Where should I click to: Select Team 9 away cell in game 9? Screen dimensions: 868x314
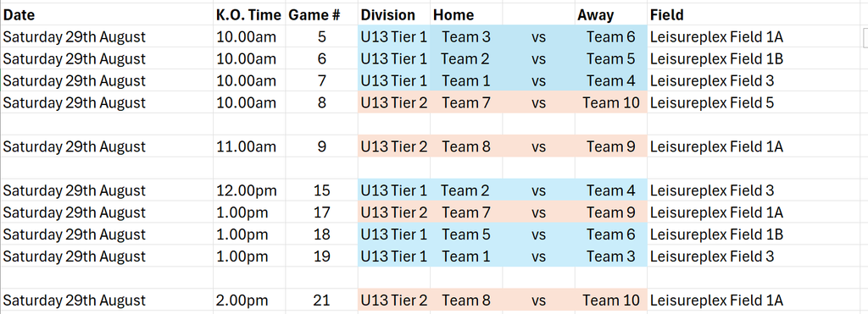pos(610,146)
